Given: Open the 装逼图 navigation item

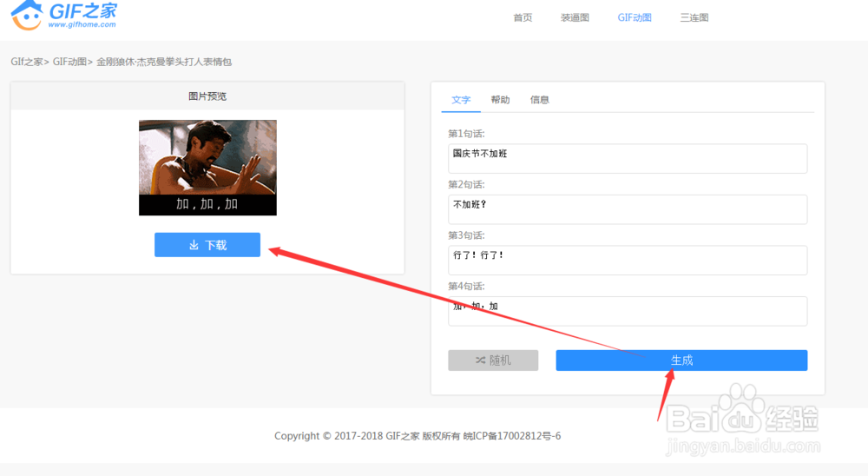Looking at the screenshot, I should tap(575, 17).
